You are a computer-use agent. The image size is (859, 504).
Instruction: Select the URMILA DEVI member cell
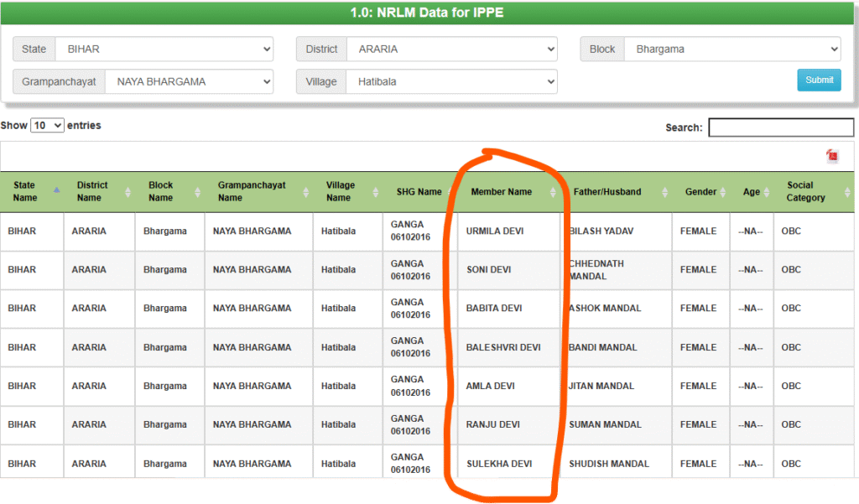point(495,231)
